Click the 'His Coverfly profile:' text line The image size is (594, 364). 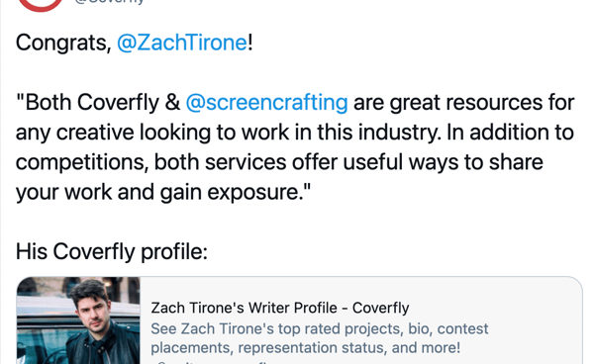[112, 251]
